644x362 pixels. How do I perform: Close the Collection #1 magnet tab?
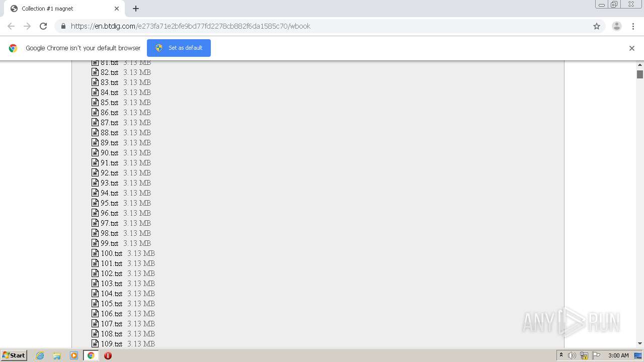(117, 9)
